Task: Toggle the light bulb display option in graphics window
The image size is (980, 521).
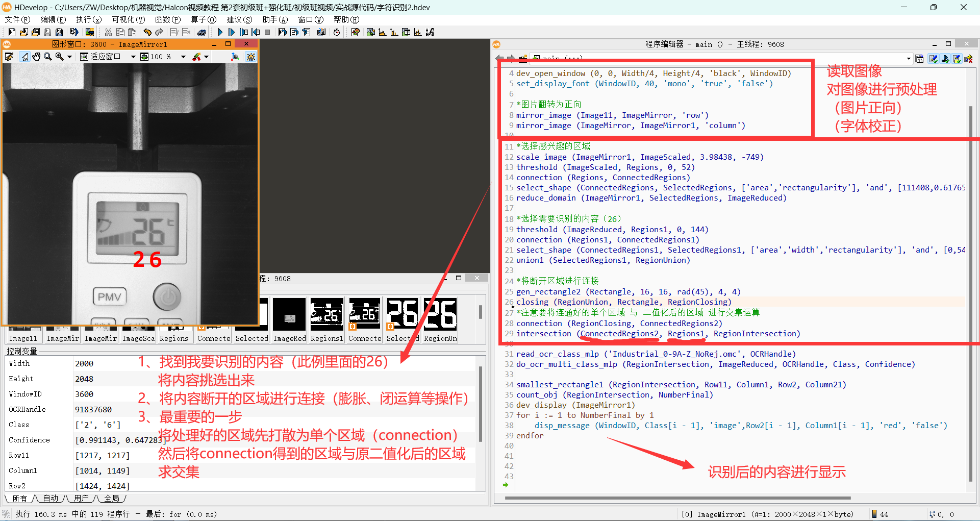Action: pyautogui.click(x=250, y=57)
